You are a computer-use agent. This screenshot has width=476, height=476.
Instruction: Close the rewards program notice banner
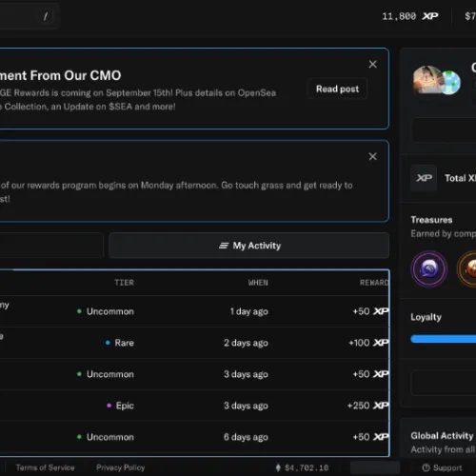click(372, 156)
